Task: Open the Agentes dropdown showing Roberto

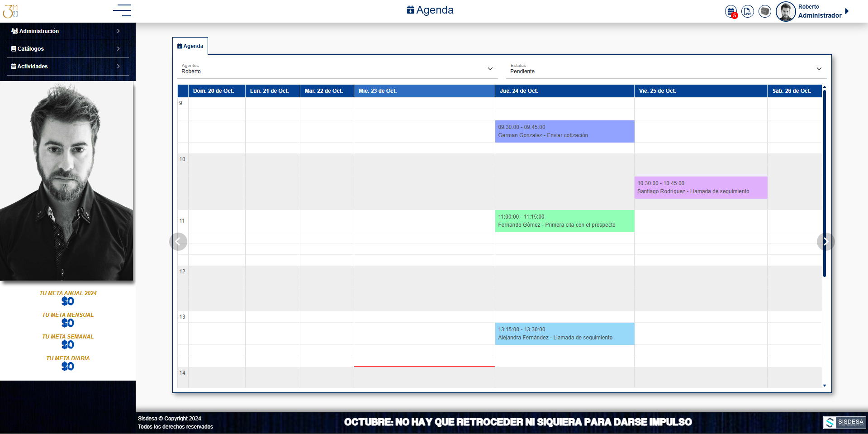Action: (337, 69)
